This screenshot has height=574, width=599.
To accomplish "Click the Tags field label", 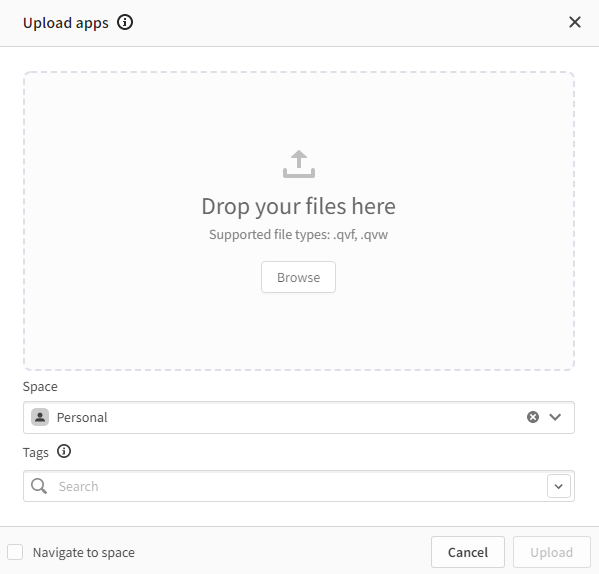I will point(36,453).
